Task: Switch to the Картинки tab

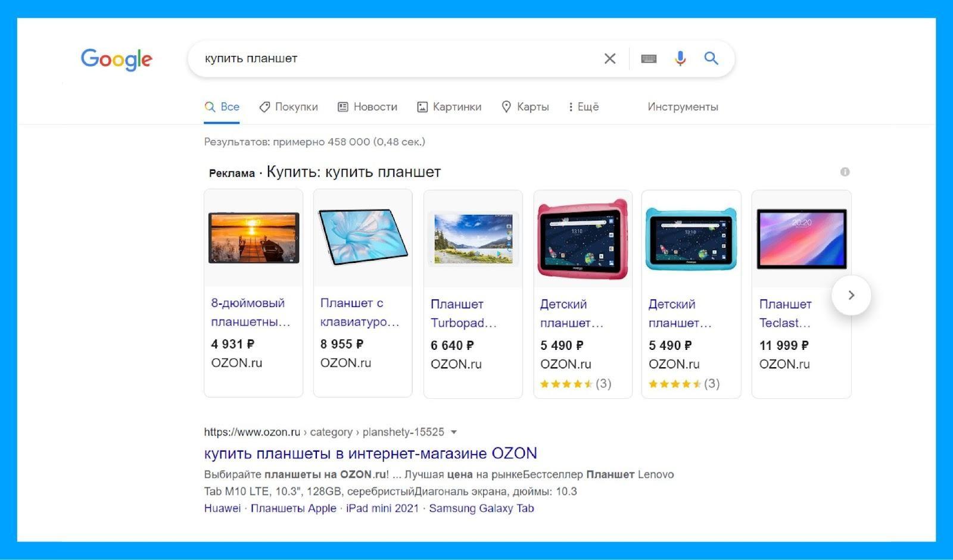Action: pos(449,107)
